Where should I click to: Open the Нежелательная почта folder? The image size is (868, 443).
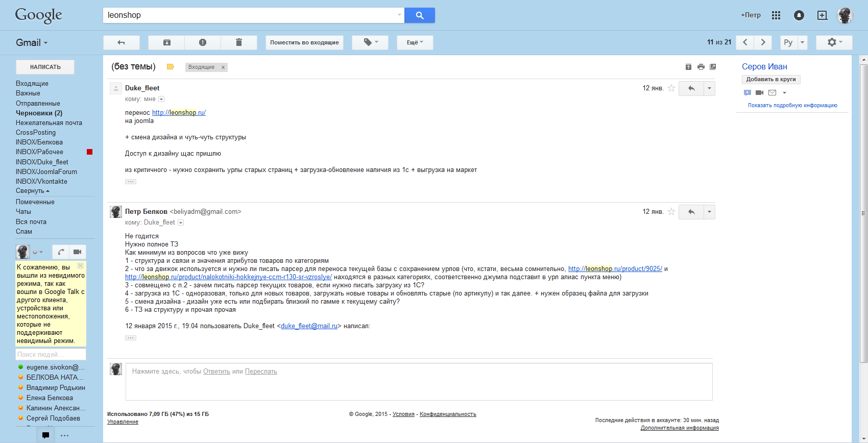tap(49, 122)
